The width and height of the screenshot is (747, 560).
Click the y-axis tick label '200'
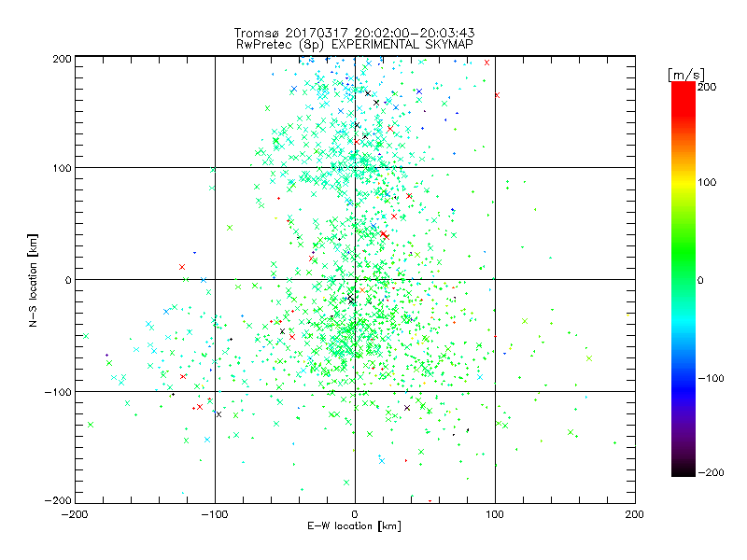pyautogui.click(x=63, y=59)
